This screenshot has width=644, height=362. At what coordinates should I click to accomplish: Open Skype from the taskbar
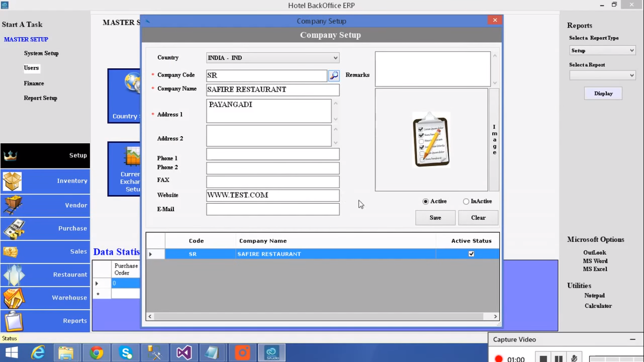click(126, 353)
